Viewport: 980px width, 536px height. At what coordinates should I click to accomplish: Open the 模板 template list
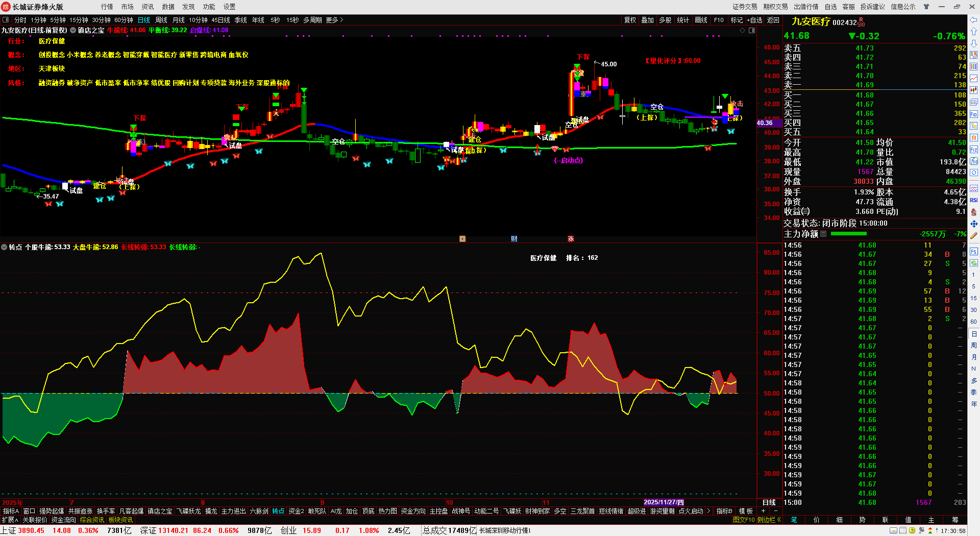click(746, 511)
